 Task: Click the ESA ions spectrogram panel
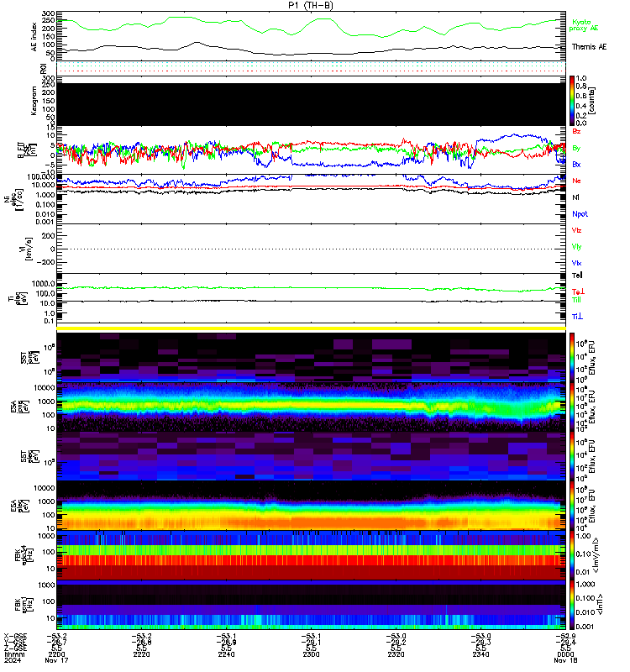(311, 407)
